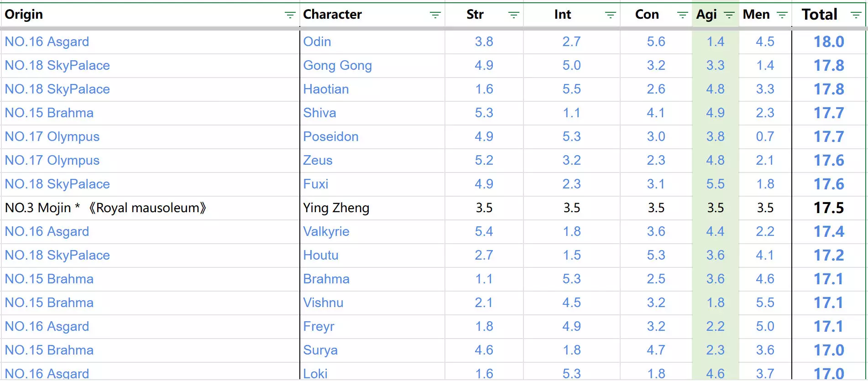Select the Total header cell label

click(x=820, y=15)
